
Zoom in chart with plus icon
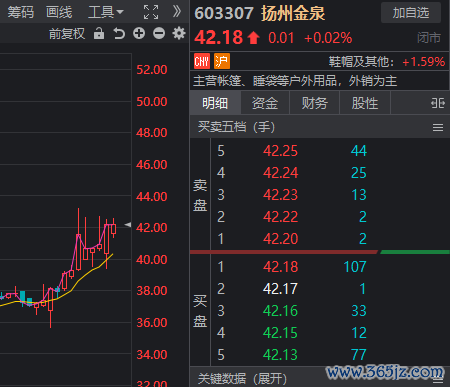[x=139, y=33]
